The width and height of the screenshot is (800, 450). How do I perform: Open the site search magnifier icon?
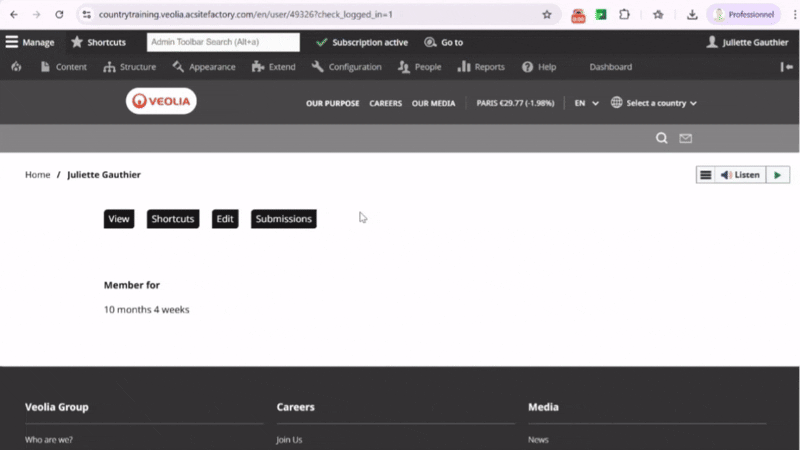pos(662,138)
